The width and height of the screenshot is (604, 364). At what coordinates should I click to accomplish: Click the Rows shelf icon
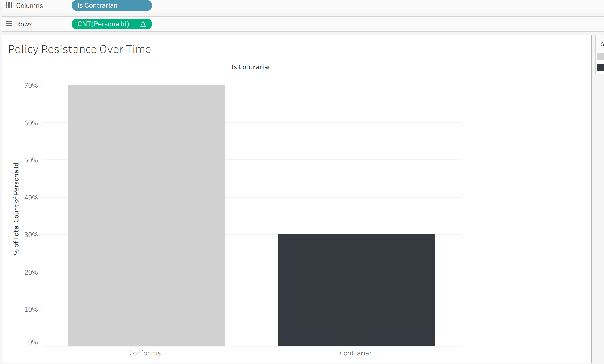[x=9, y=24]
